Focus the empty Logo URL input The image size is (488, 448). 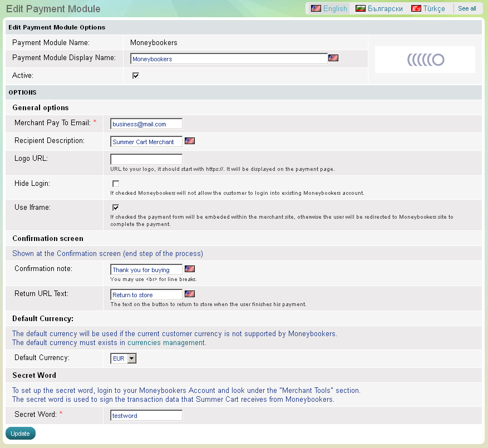coord(146,159)
